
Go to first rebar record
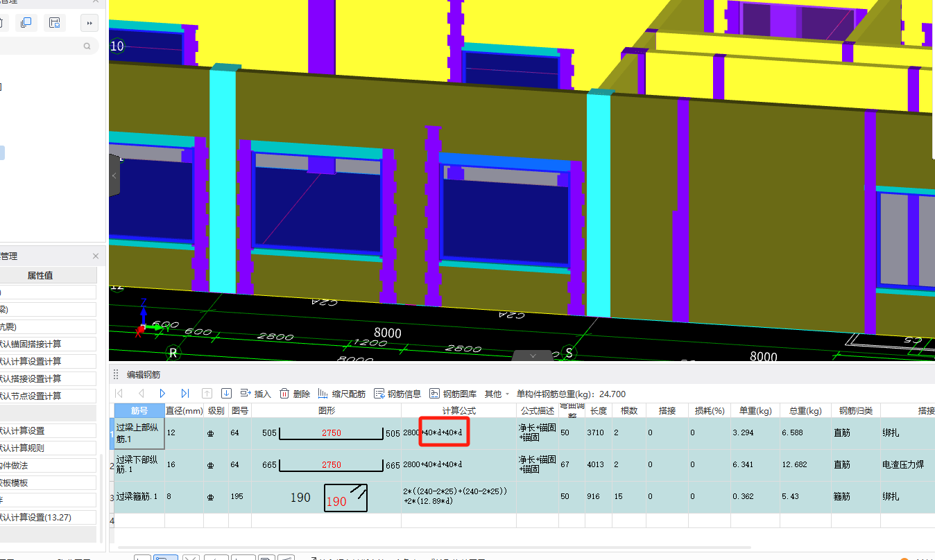119,394
